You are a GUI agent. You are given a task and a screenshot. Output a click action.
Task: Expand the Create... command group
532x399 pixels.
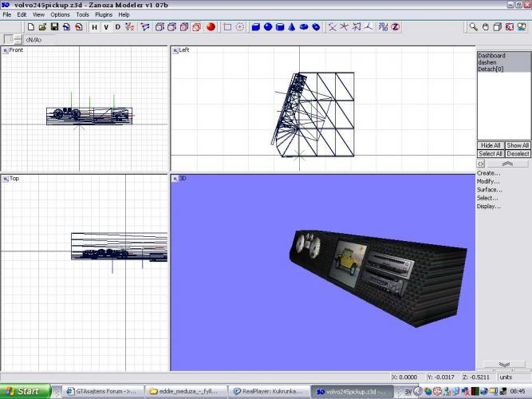488,173
